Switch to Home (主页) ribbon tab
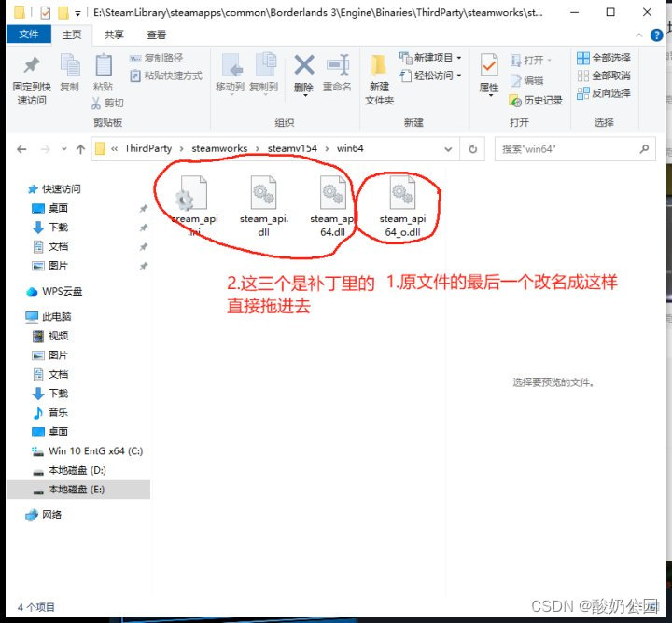Screen dimensions: 672x623 point(72,35)
